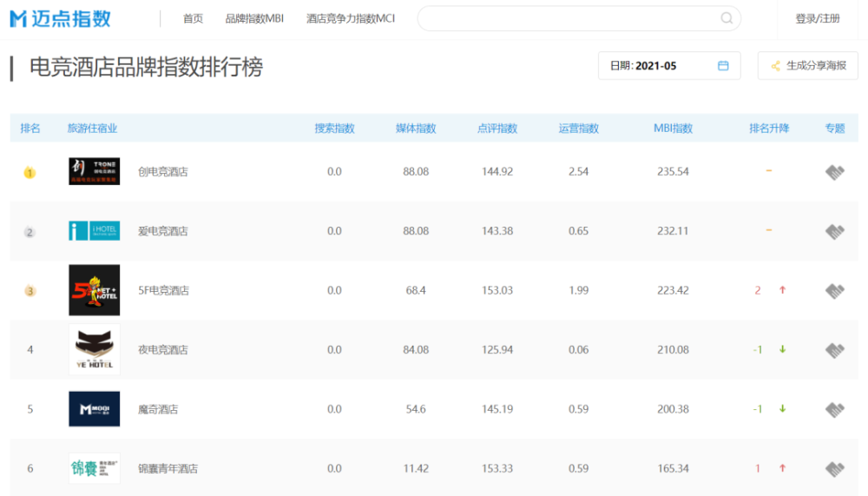Click MBI value 200.38
Viewport: 868px width, 496px height.
(x=674, y=408)
